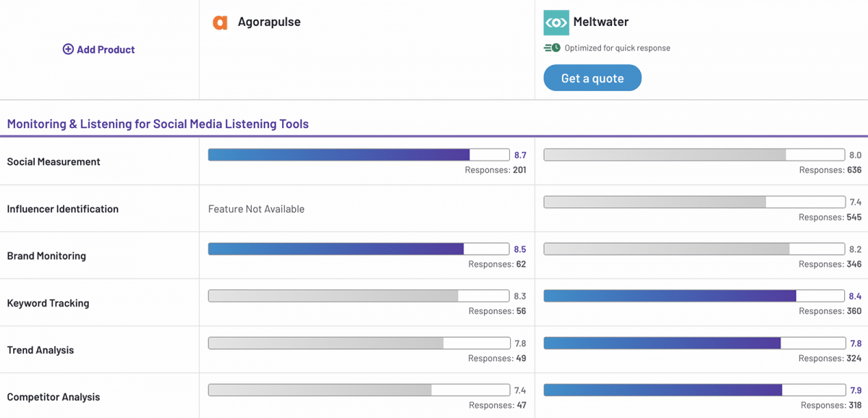Open the Agorapulse product name
Viewport: 868px width, 418px height.
click(x=269, y=22)
